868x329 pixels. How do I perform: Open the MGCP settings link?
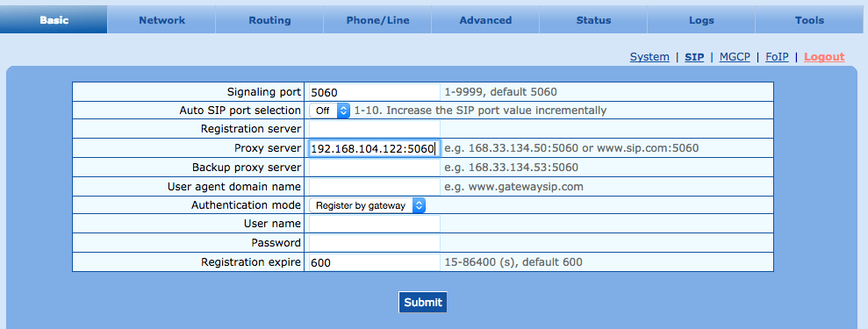[x=735, y=56]
